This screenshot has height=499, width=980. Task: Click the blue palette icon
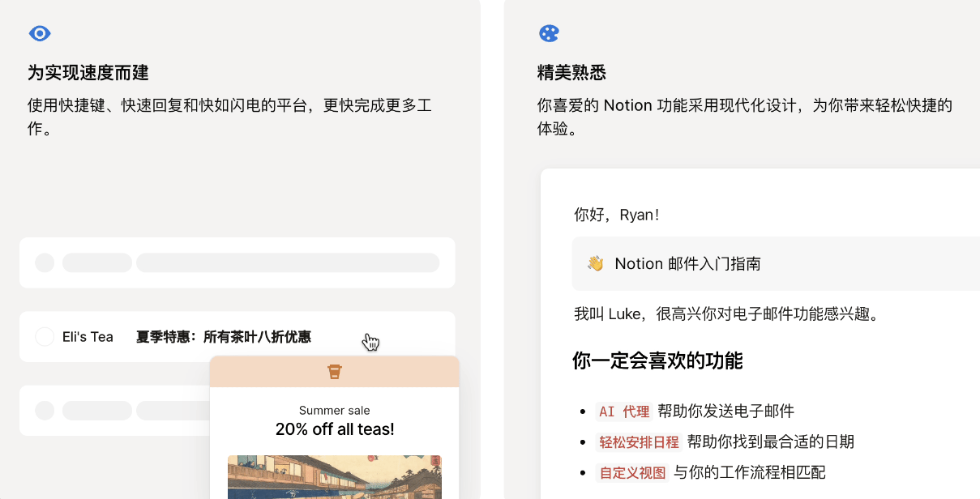pyautogui.click(x=549, y=33)
